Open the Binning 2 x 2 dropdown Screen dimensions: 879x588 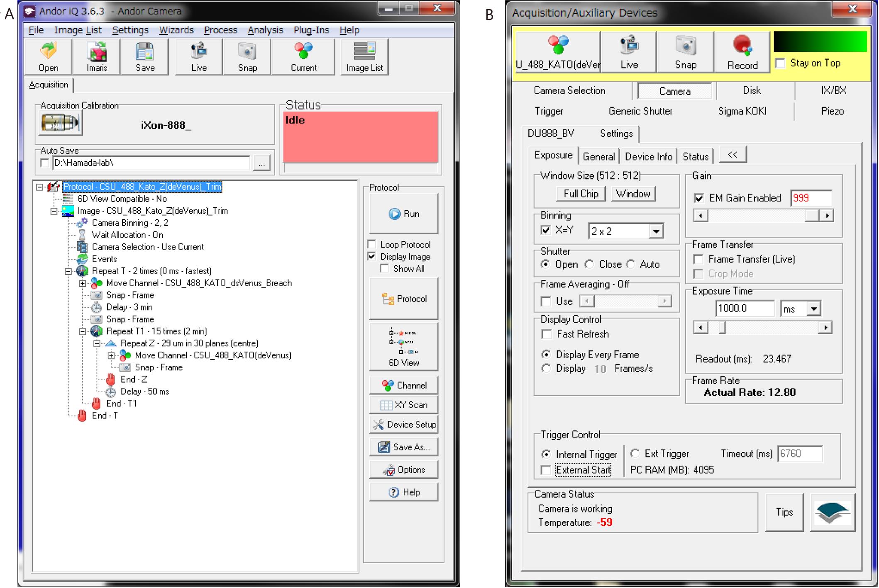click(x=656, y=231)
